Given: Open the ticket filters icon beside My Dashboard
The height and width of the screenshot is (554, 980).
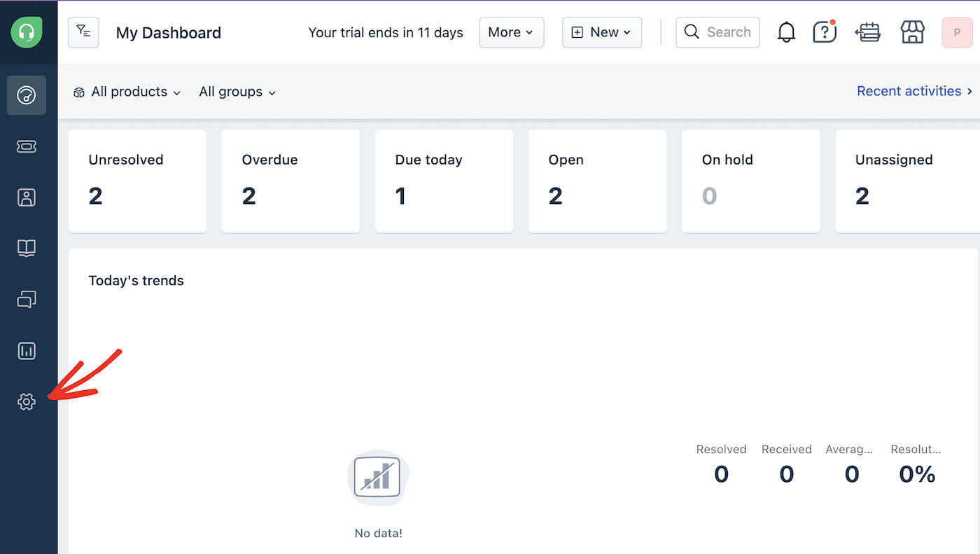Looking at the screenshot, I should click(x=83, y=32).
